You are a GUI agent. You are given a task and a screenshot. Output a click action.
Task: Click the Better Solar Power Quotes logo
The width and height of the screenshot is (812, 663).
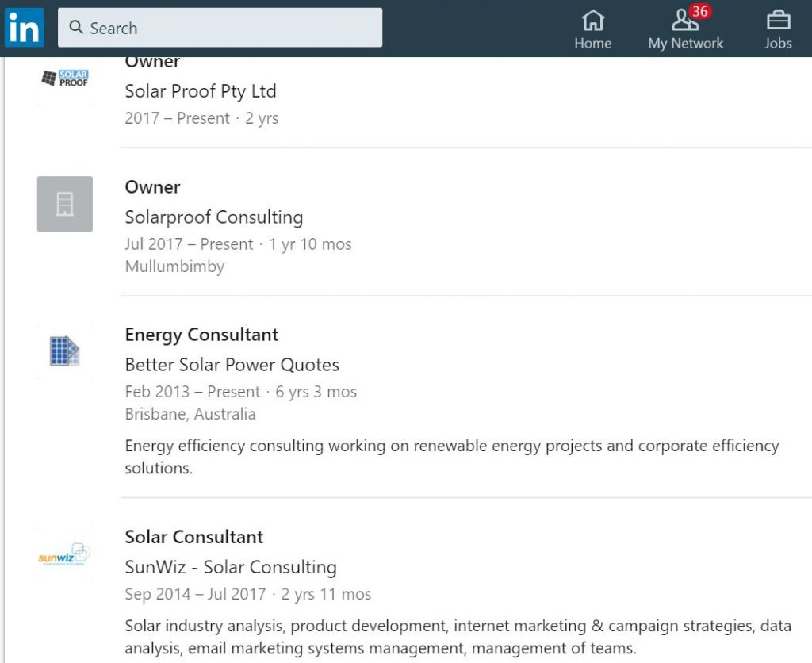[x=65, y=351]
